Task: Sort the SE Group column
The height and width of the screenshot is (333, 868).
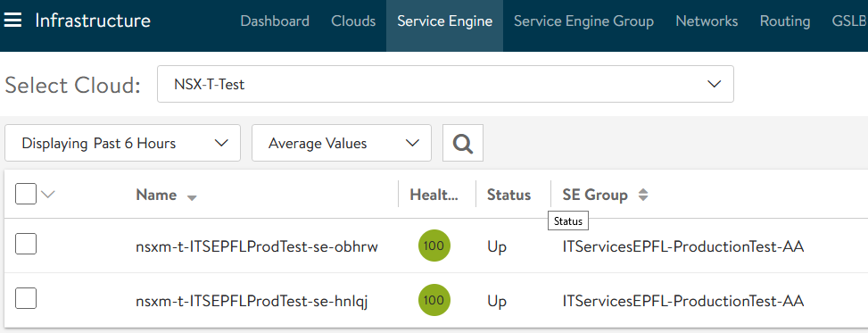Action: 642,195
